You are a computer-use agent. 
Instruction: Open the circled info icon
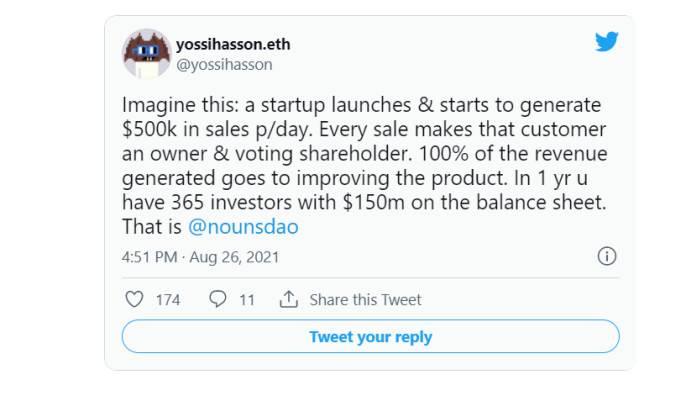607,256
